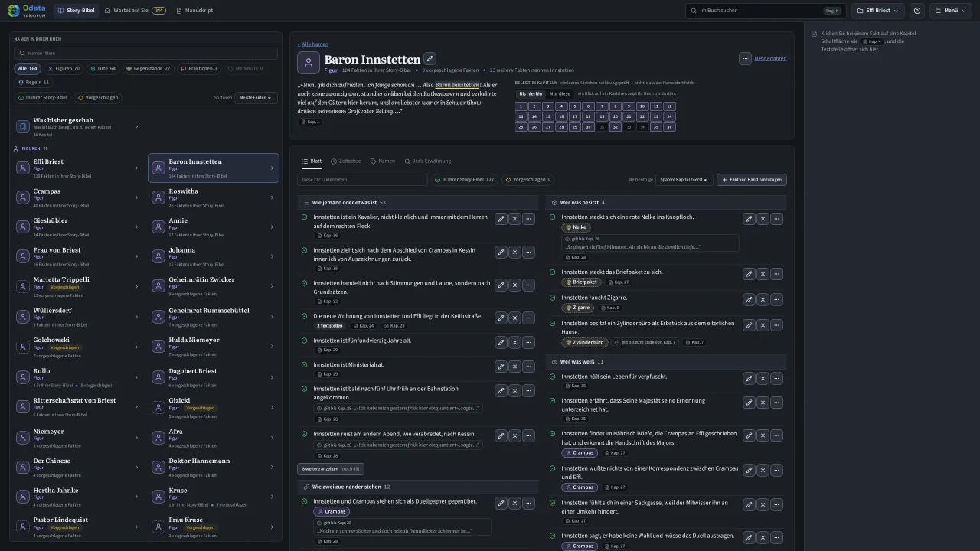Select chapter box 32 in chapter grid
This screenshot has height=551, width=980.
[616, 127]
